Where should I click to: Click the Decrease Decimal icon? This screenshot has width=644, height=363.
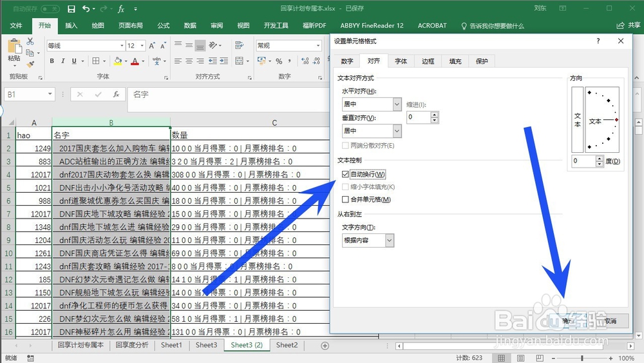coord(316,61)
